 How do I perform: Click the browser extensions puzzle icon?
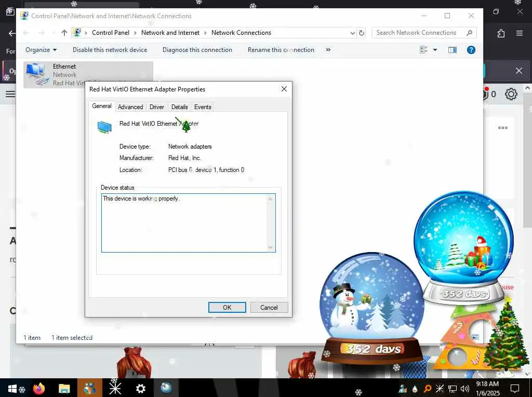501,33
